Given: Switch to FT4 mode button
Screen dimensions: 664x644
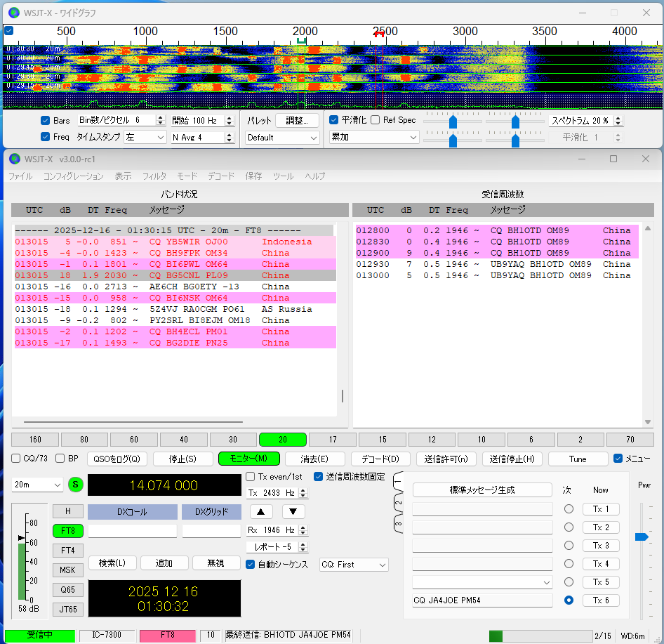Looking at the screenshot, I should coord(68,551).
